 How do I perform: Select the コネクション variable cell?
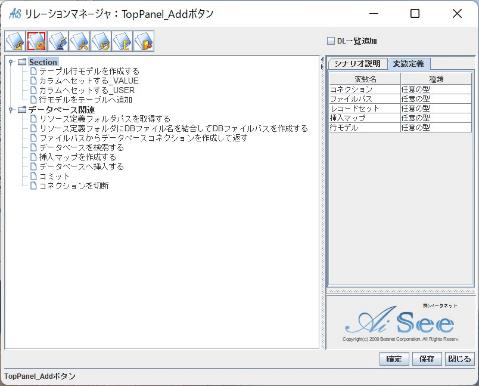pos(365,89)
